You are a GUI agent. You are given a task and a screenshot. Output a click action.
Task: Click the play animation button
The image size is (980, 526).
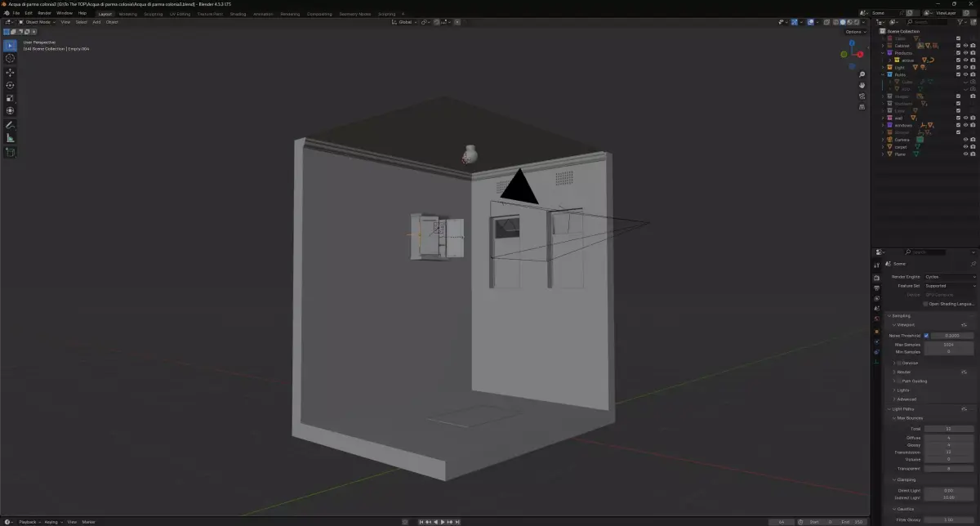point(442,521)
